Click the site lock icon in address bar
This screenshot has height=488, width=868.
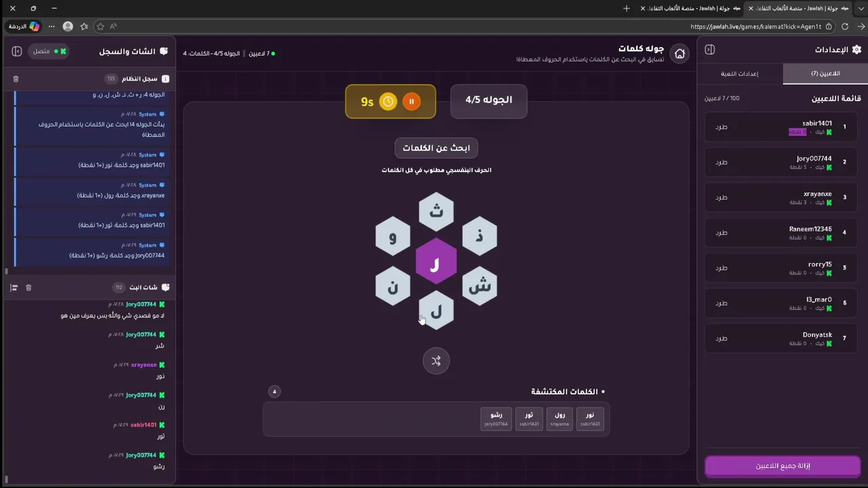[829, 26]
